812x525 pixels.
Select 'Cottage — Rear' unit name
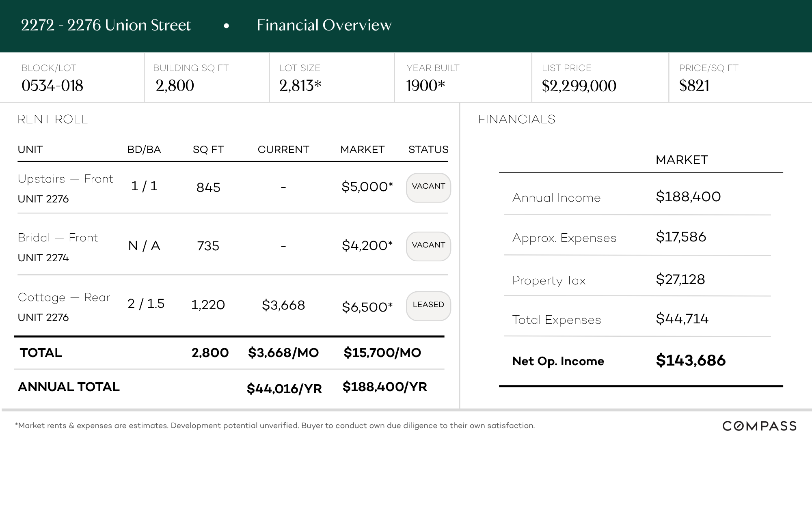pos(64,297)
